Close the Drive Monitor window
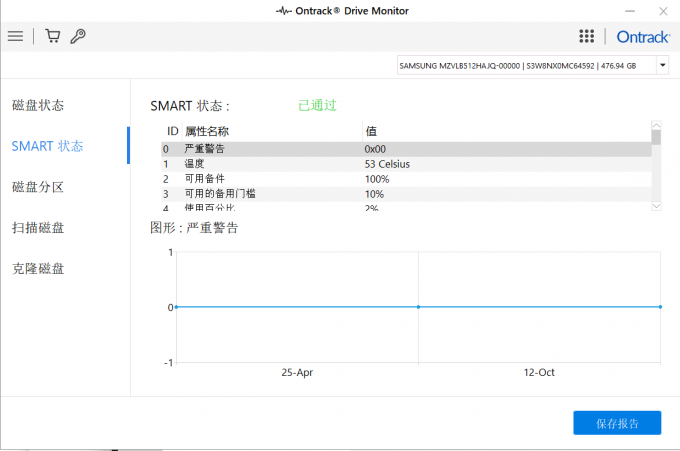This screenshot has width=680, height=451. click(x=663, y=11)
